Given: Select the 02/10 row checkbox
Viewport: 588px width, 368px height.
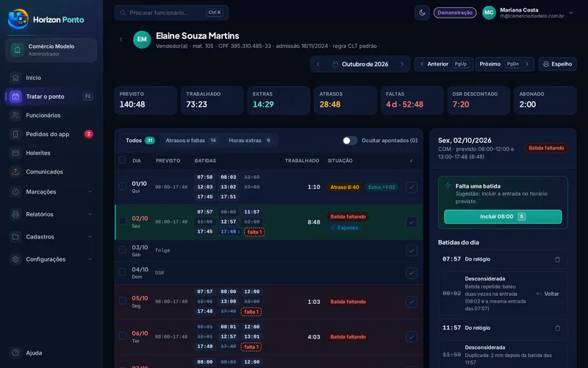Looking at the screenshot, I should tap(122, 222).
